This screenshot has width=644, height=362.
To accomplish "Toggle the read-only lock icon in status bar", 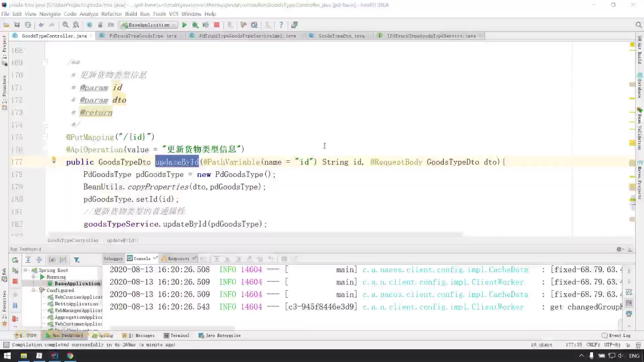I will 628,345.
